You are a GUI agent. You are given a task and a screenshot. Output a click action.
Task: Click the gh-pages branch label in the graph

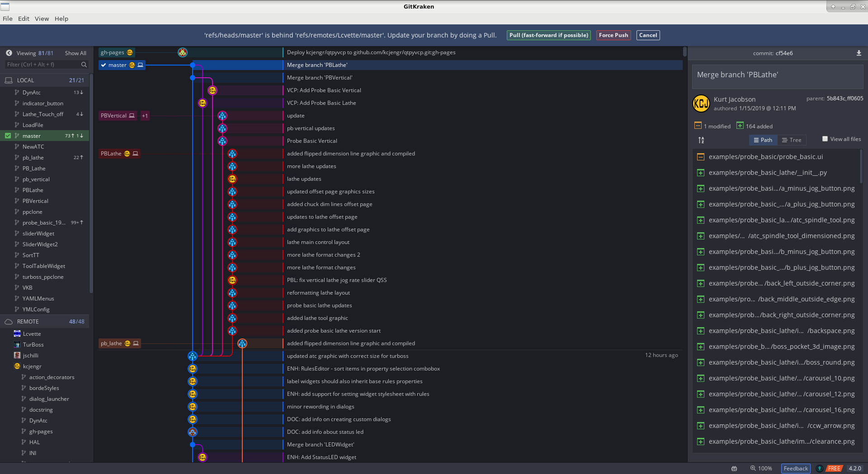click(x=117, y=52)
